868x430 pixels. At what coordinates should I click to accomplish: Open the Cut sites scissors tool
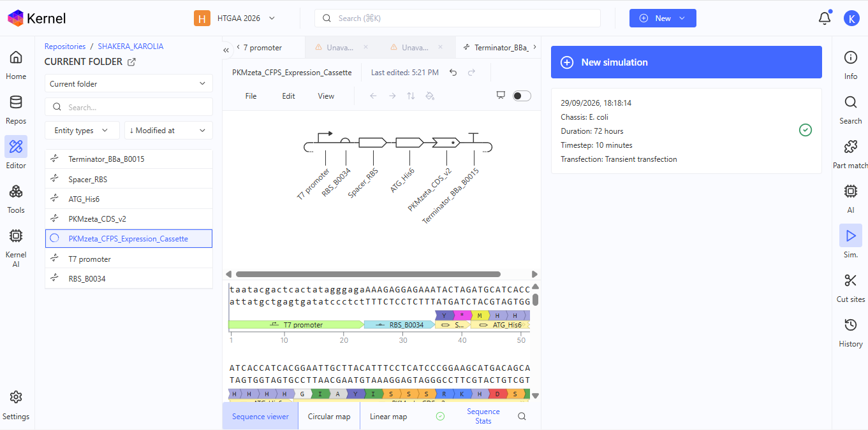pyautogui.click(x=851, y=288)
